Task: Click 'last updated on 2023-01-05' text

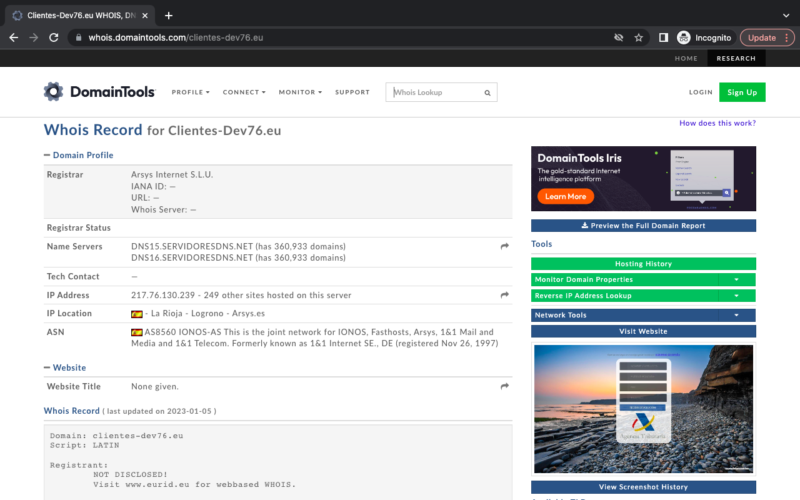Action: tap(159, 411)
